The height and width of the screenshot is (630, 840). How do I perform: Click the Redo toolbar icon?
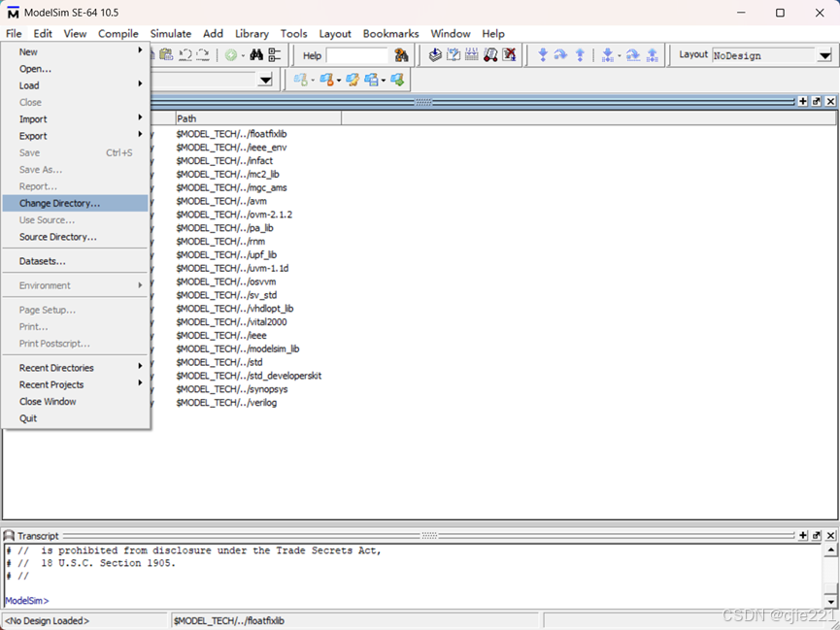pos(203,54)
